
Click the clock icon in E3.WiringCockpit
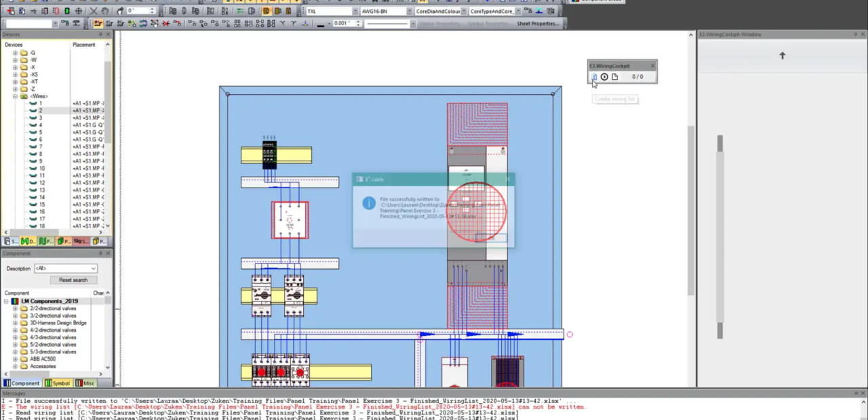[x=604, y=77]
